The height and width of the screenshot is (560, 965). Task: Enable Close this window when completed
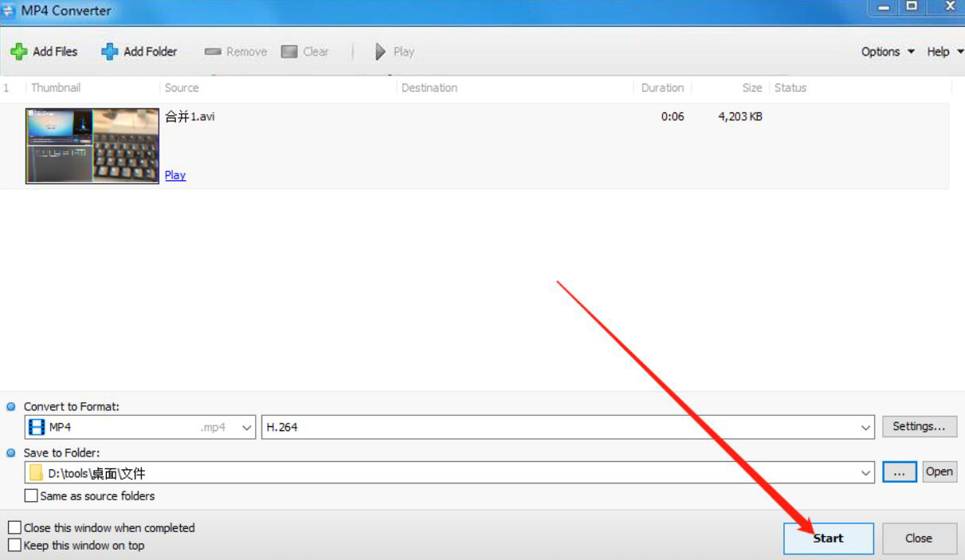point(14,527)
